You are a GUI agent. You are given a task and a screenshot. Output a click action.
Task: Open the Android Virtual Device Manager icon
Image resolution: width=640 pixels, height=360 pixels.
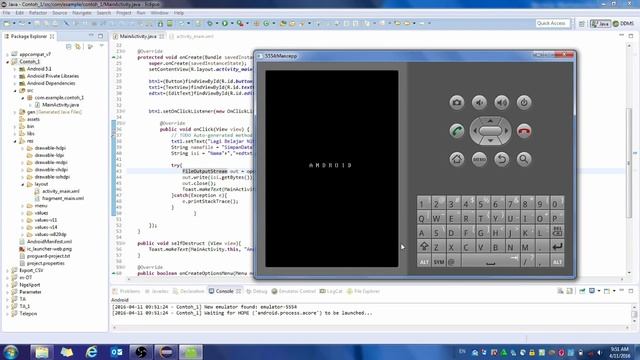[x=170, y=24]
